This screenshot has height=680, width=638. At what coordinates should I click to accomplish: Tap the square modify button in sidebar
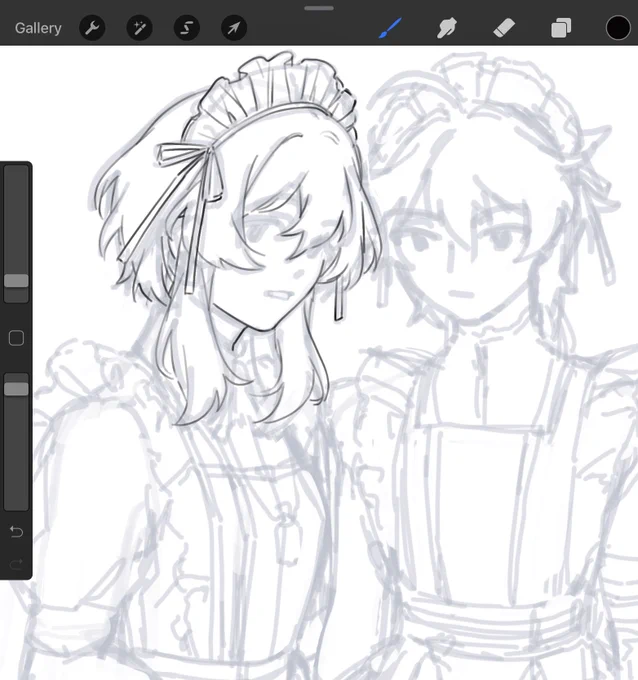tap(16, 338)
